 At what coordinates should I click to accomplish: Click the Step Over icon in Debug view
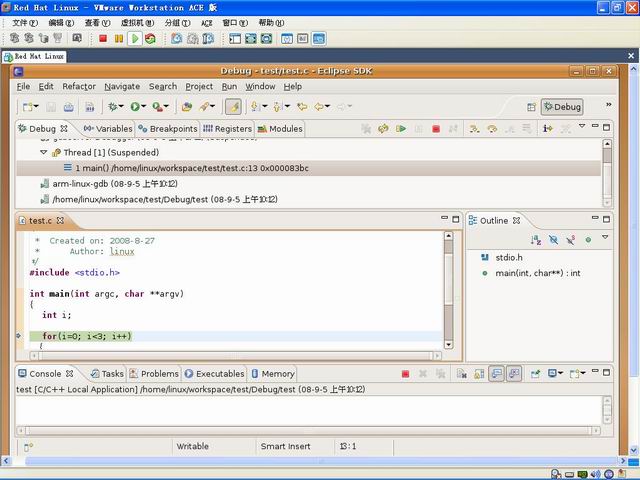click(x=492, y=129)
